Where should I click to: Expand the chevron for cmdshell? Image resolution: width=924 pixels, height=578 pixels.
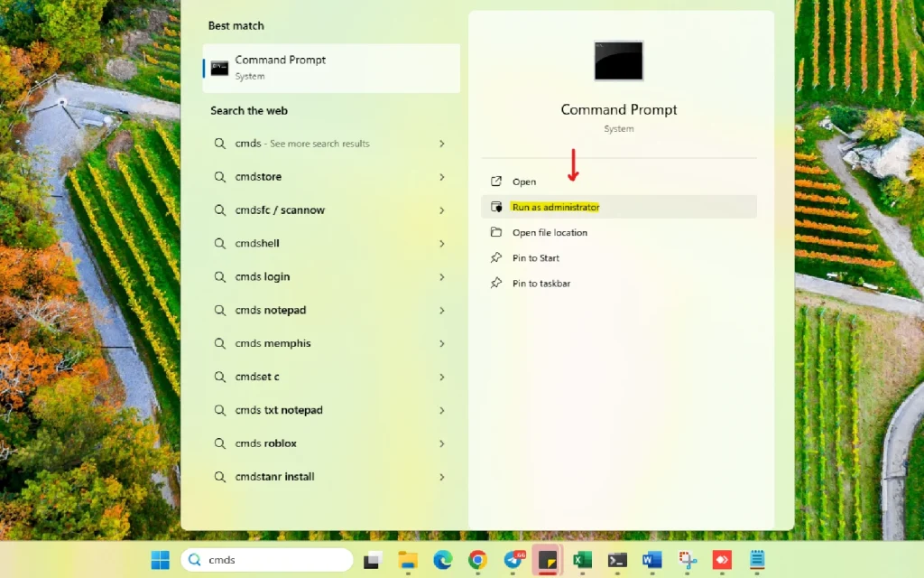(441, 244)
